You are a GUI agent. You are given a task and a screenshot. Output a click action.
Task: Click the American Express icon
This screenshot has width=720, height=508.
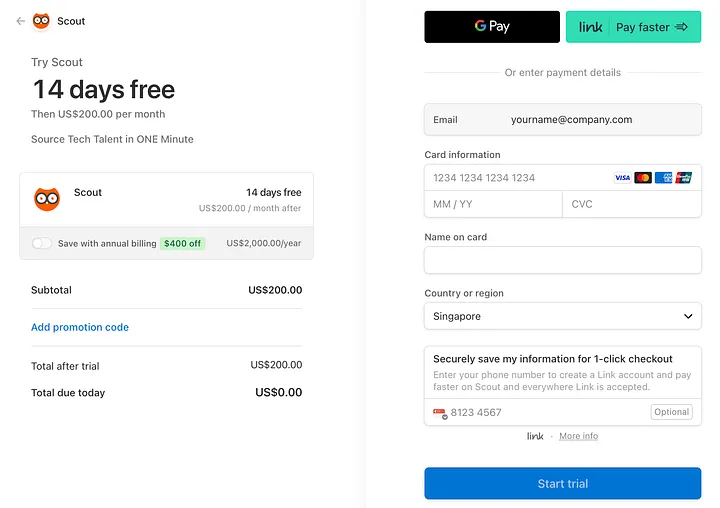[663, 178]
